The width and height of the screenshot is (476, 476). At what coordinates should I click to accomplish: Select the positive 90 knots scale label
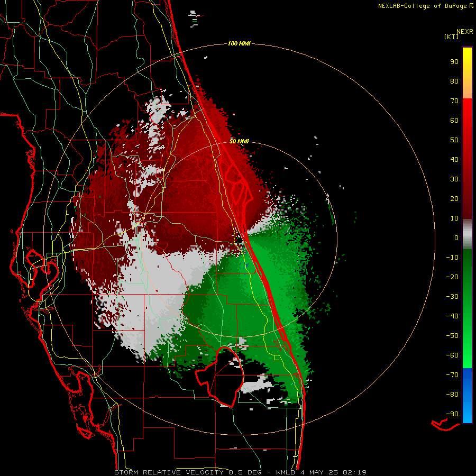pyautogui.click(x=454, y=62)
